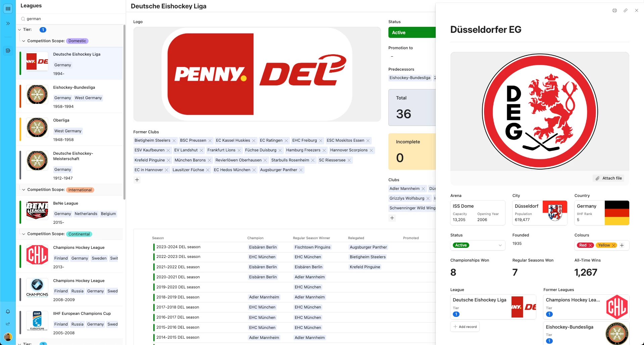Remove BSC Preussen from Former Clubs
Viewport: 644px width, 345px height.
point(210,141)
